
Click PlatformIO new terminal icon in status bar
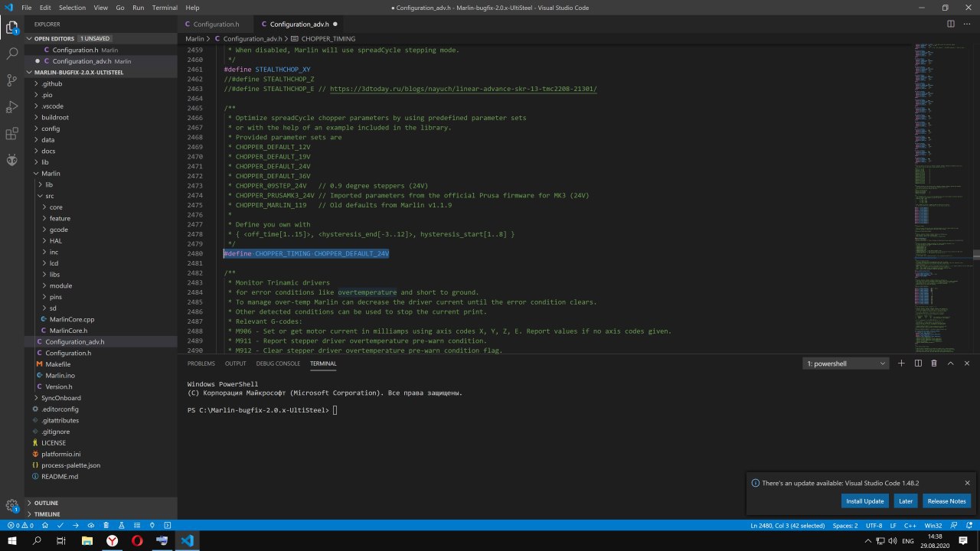168,526
